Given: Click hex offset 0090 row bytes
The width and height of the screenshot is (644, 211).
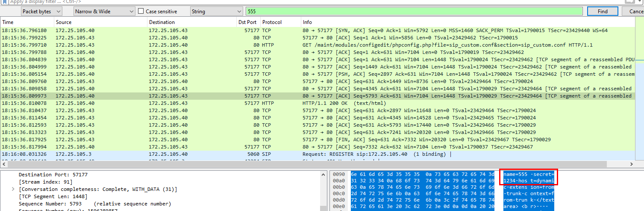Looking at the screenshot, I should click(422, 174).
